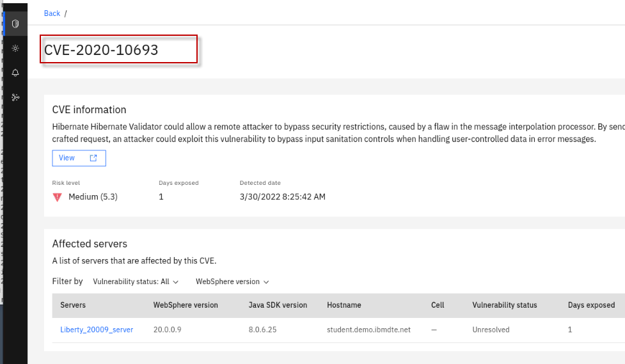Open the Security shield icon in sidebar
This screenshot has height=364, width=625.
15,24
